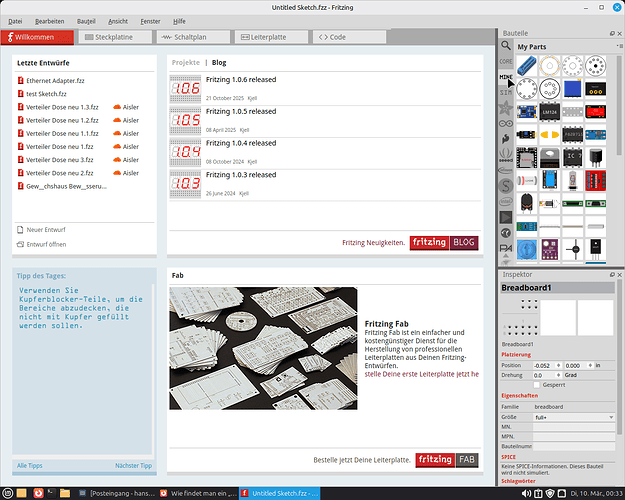Open the Snootlab S-circle parts bin

[x=506, y=186]
